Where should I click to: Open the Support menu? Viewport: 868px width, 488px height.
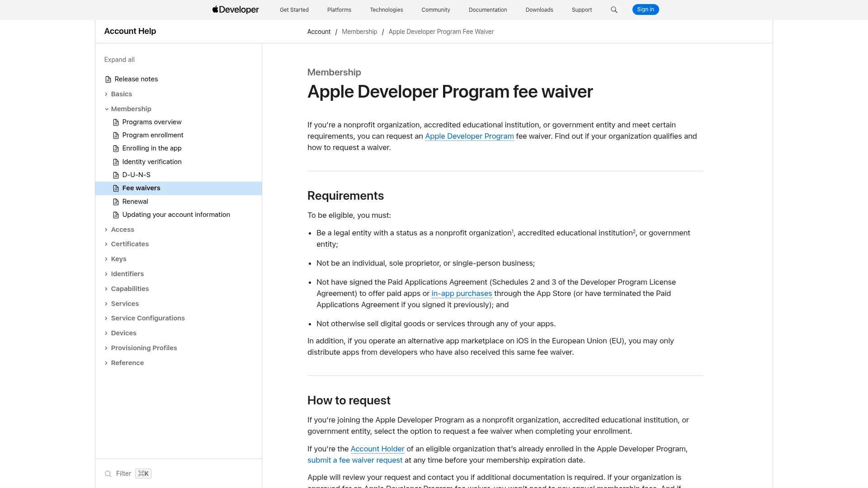[582, 10]
